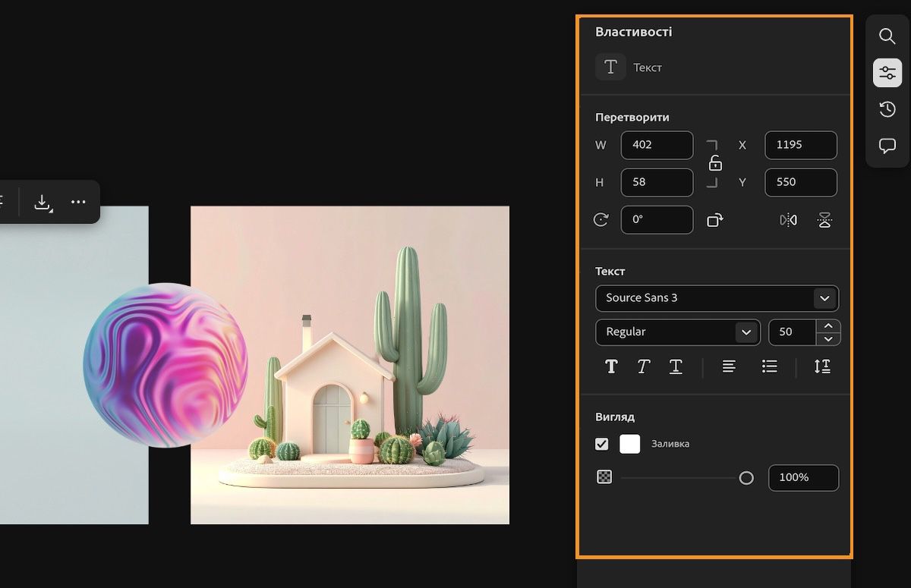Open the three-dots more options menu

[78, 202]
